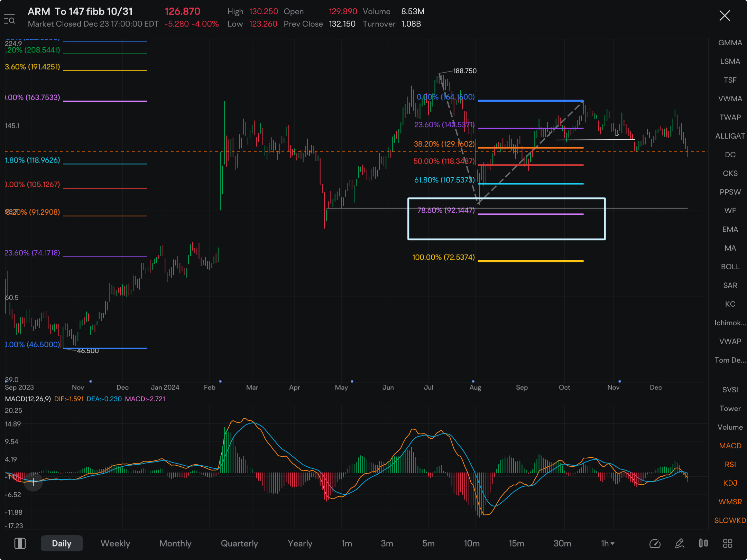This screenshot has width=747, height=560.
Task: Open MACD(12,26,9) indicator settings label
Action: pos(28,399)
